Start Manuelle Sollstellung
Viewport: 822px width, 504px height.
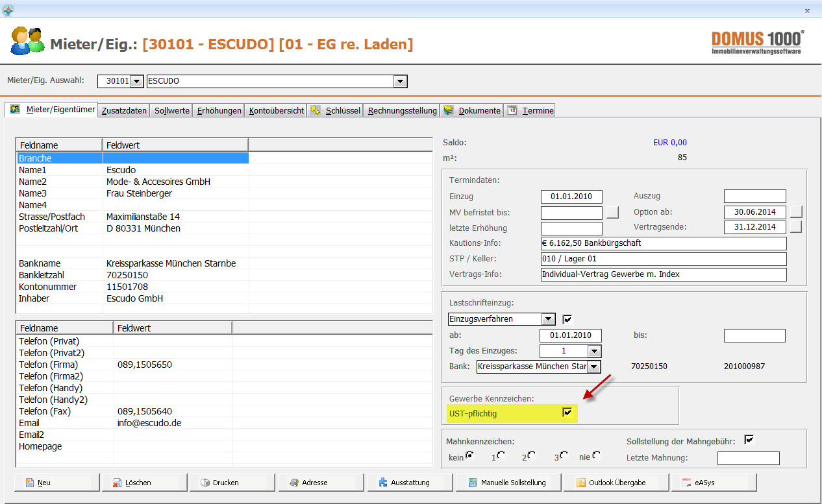point(508,483)
